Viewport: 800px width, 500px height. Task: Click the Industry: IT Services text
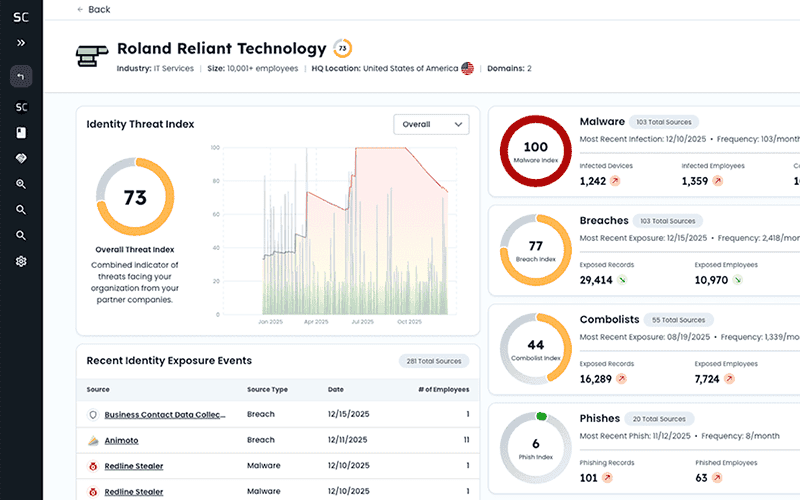click(155, 68)
